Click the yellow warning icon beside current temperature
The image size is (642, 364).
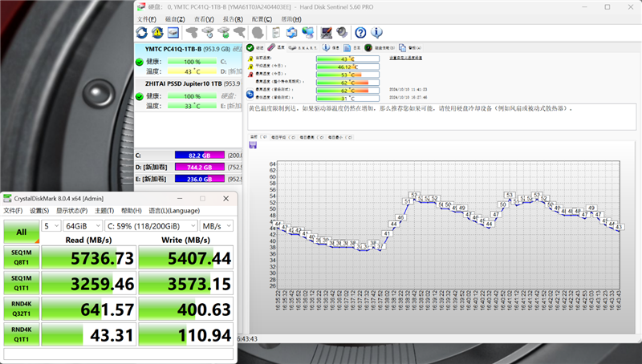tap(250, 59)
